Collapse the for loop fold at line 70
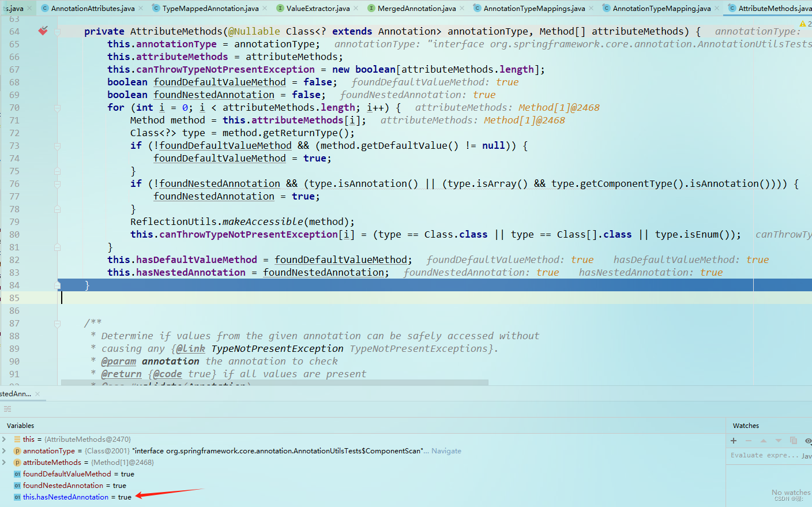This screenshot has height=507, width=812. (x=57, y=108)
